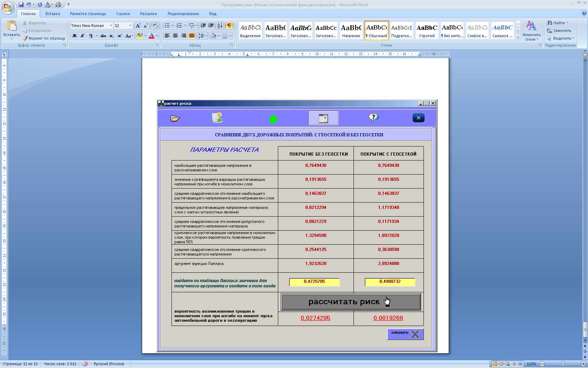
Task: Open the Рецензирование ribbon tab
Action: click(183, 14)
